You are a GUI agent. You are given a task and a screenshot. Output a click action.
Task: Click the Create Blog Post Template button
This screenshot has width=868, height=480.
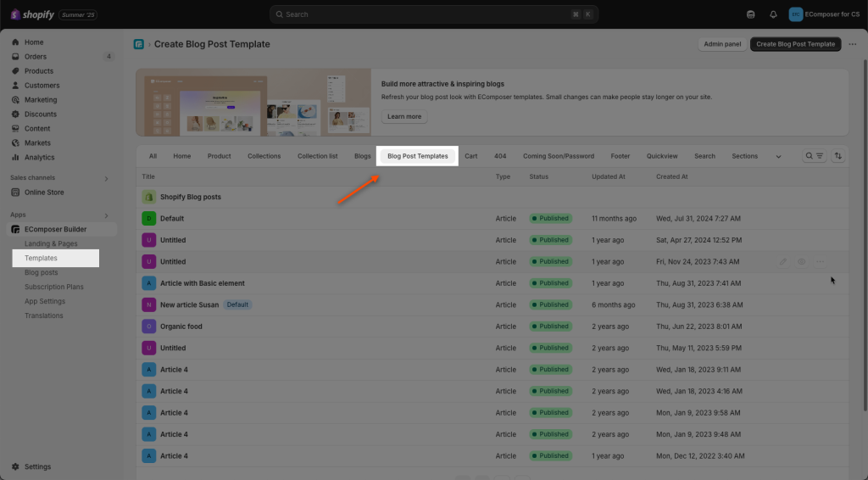tap(795, 44)
